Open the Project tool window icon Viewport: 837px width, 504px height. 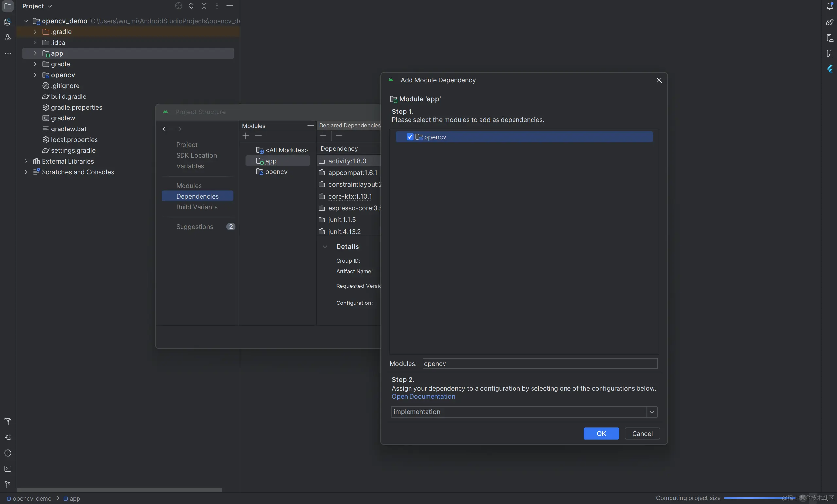tap(8, 6)
